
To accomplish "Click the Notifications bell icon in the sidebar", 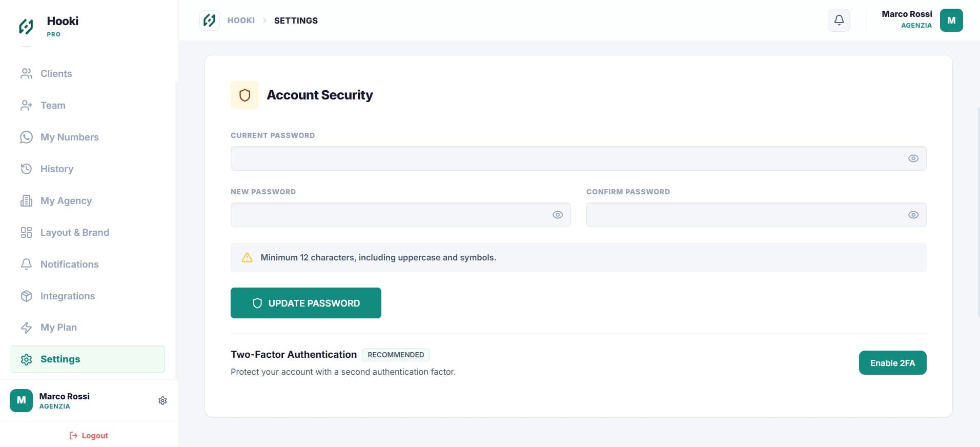I will click(x=26, y=265).
